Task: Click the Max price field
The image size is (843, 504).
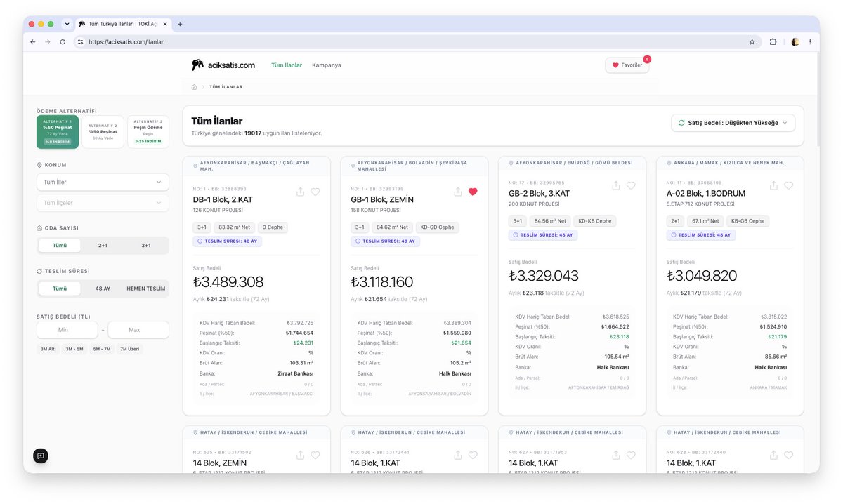Action: coord(138,330)
